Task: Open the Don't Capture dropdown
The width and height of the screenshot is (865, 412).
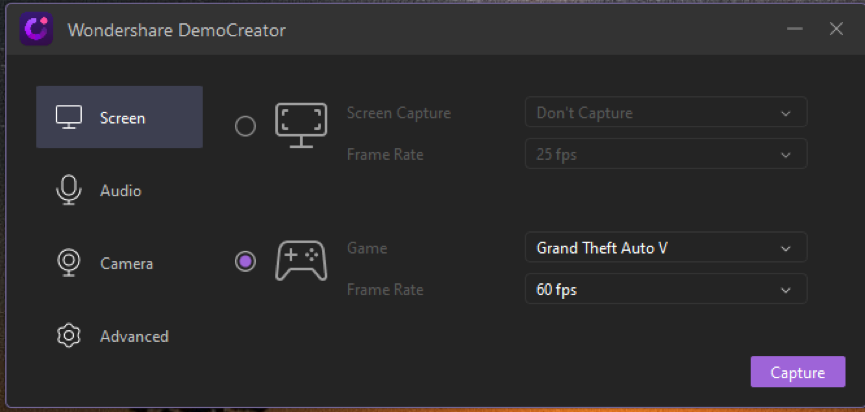Action: tap(666, 112)
